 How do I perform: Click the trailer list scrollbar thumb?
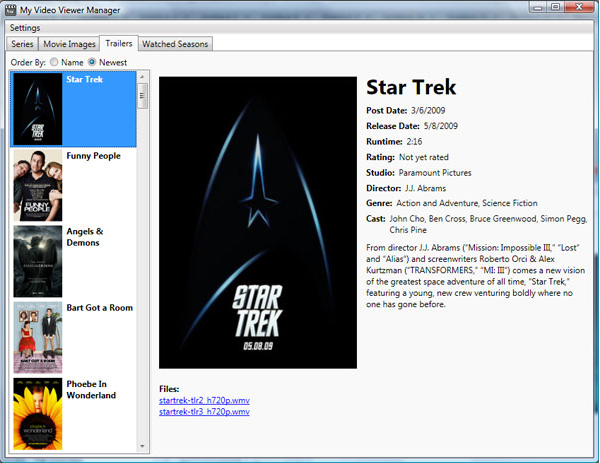pos(142,96)
